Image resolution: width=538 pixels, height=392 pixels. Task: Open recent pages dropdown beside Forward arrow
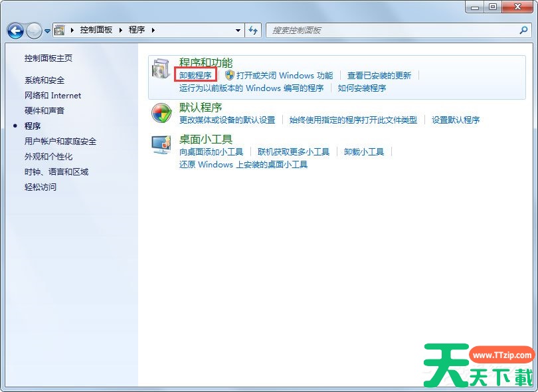tap(47, 31)
